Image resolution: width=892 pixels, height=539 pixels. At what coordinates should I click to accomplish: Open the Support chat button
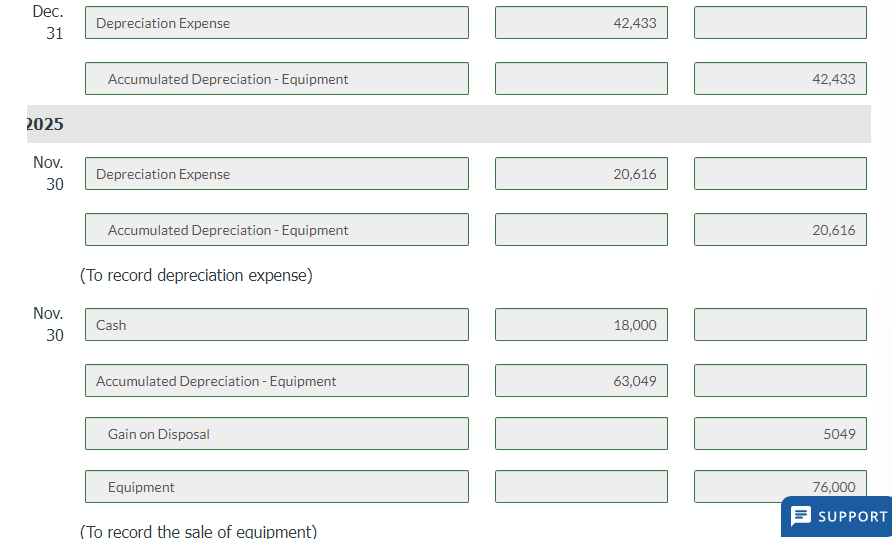(x=837, y=517)
